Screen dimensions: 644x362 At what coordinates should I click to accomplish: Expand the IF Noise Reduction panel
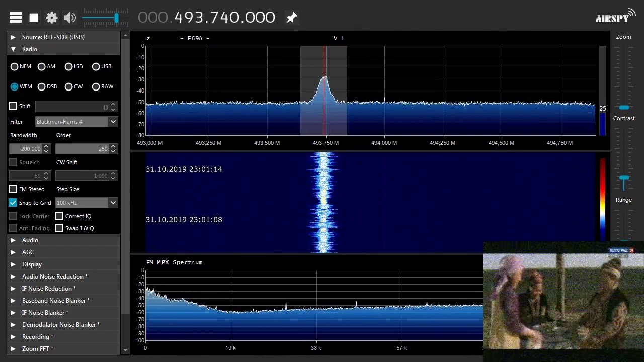pyautogui.click(x=63, y=289)
